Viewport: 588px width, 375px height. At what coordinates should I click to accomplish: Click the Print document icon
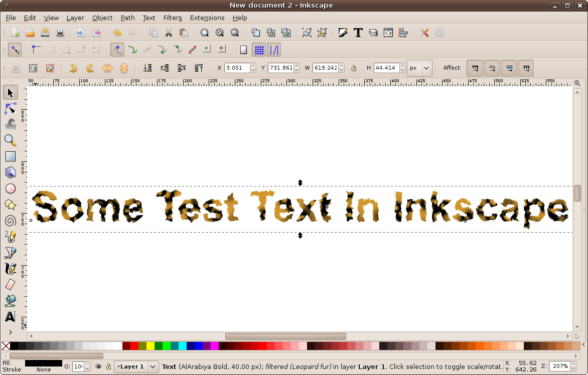(60, 33)
